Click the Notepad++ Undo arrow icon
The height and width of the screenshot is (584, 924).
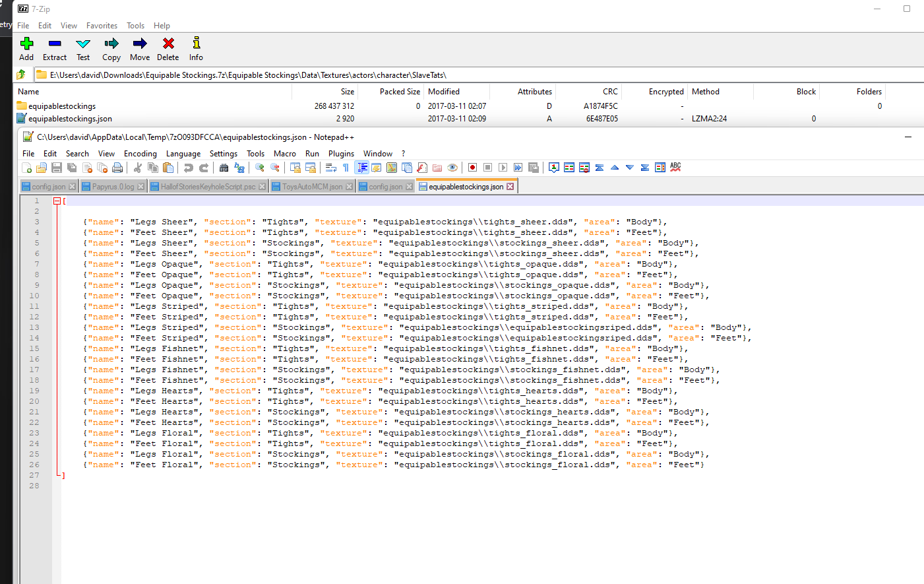click(x=189, y=168)
